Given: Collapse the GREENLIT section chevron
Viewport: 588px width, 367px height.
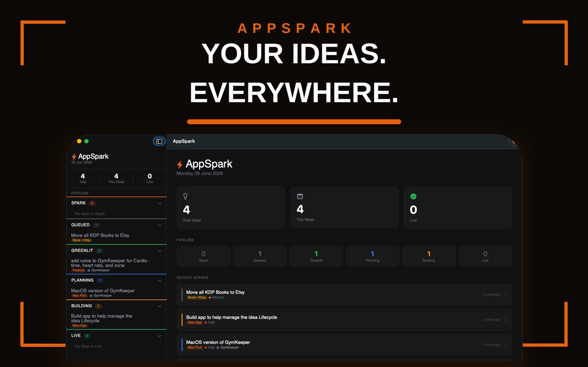Looking at the screenshot, I should point(160,251).
